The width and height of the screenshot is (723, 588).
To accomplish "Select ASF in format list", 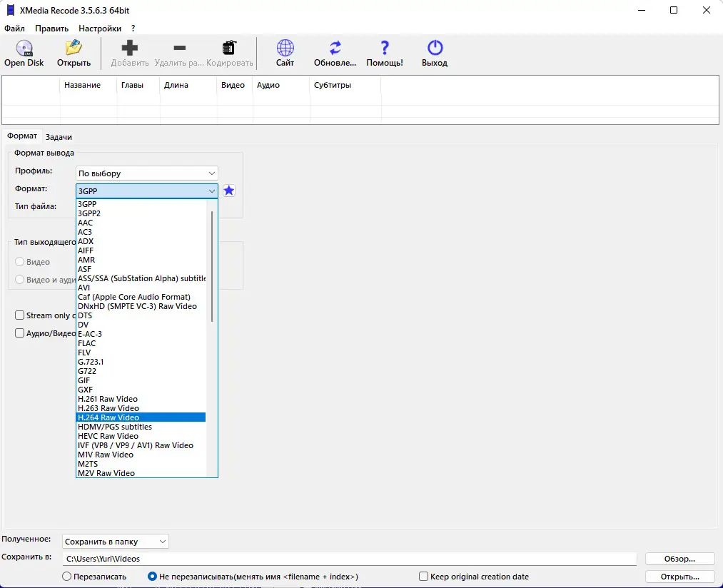I will coord(141,269).
